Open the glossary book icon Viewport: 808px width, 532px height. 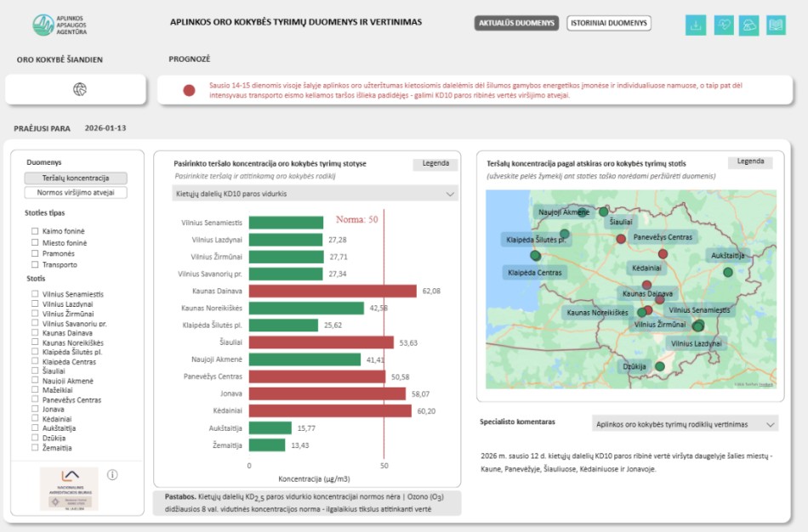776,25
